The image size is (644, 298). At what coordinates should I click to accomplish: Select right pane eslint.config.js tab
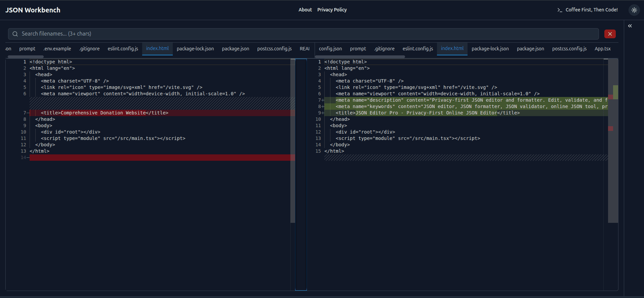(x=417, y=49)
